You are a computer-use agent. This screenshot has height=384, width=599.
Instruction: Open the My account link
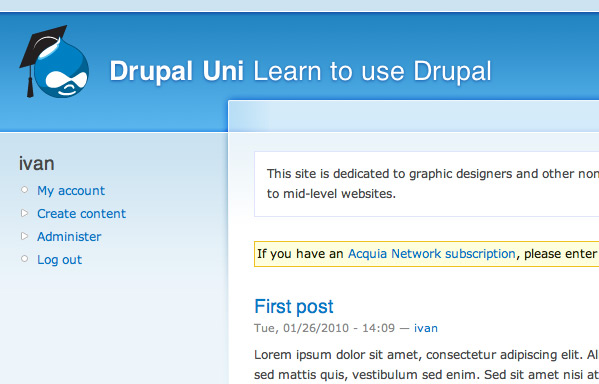[x=71, y=190]
